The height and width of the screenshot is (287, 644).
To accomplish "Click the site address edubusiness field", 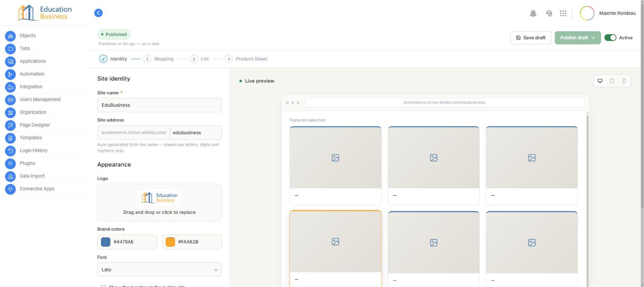I will (195, 133).
